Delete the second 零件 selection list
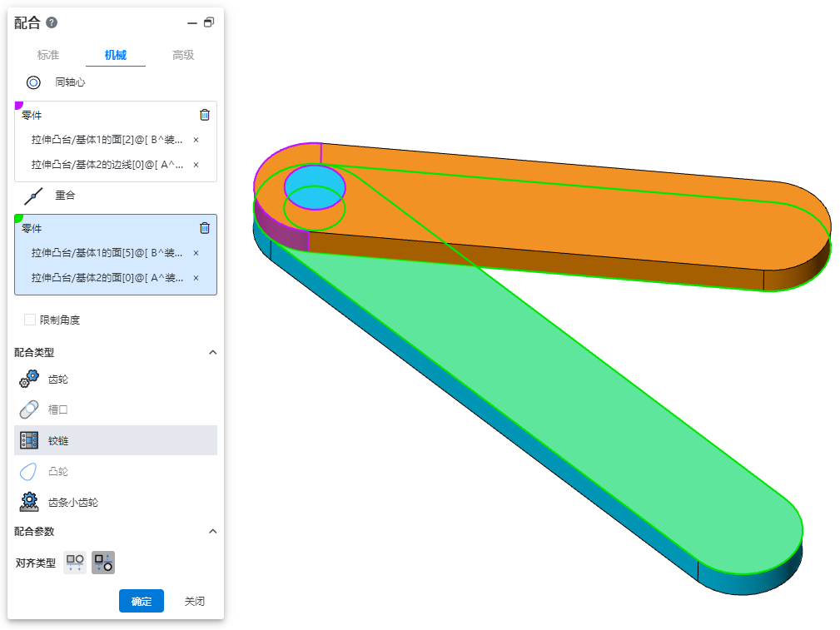The image size is (840, 630). tap(205, 228)
